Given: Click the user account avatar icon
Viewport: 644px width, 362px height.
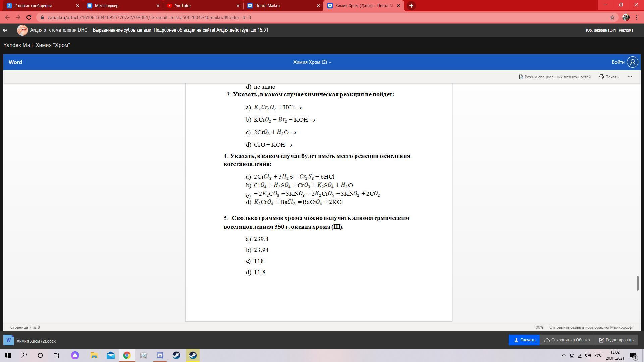Looking at the screenshot, I should [x=633, y=62].
